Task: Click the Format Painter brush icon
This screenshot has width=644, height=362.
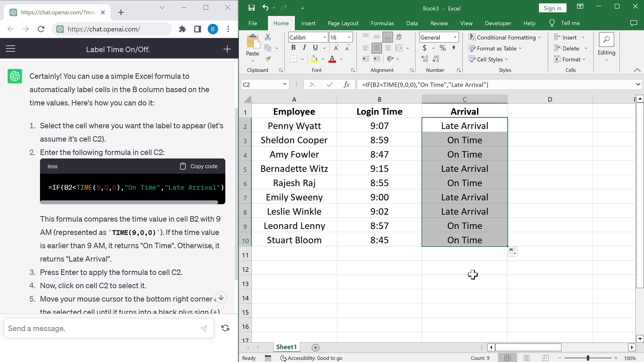Action: [268, 59]
